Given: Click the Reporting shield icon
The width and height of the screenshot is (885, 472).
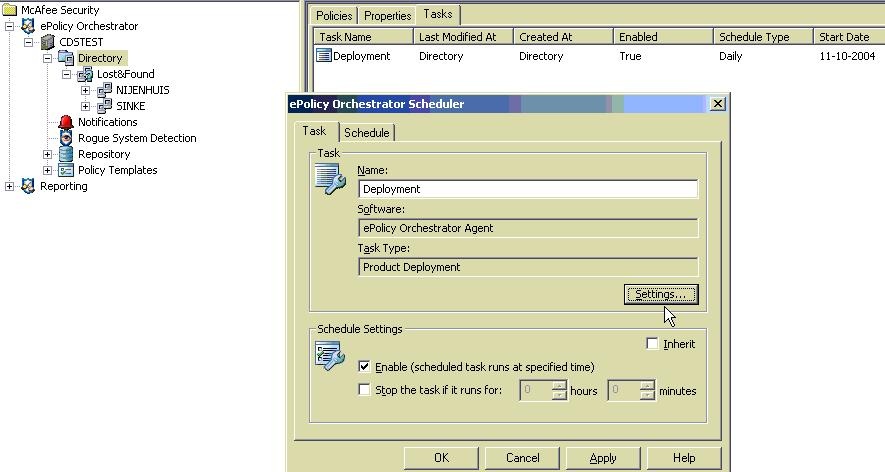Looking at the screenshot, I should (28, 186).
